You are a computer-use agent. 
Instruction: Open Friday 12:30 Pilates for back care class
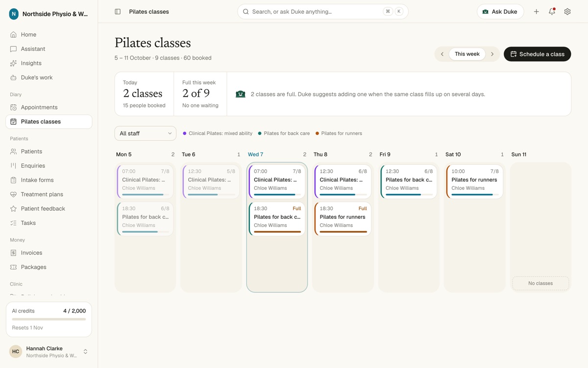(409, 182)
